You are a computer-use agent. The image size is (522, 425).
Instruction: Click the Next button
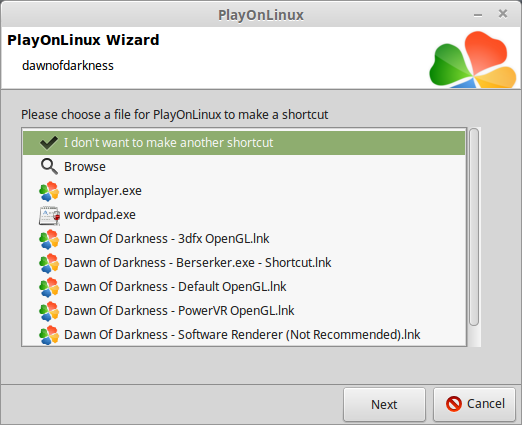click(384, 404)
